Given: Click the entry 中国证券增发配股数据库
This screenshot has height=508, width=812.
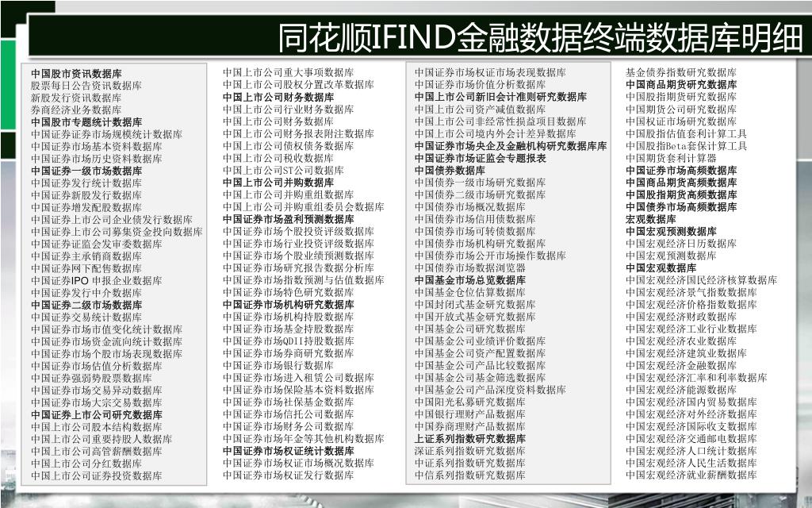Looking at the screenshot, I should [86, 207].
